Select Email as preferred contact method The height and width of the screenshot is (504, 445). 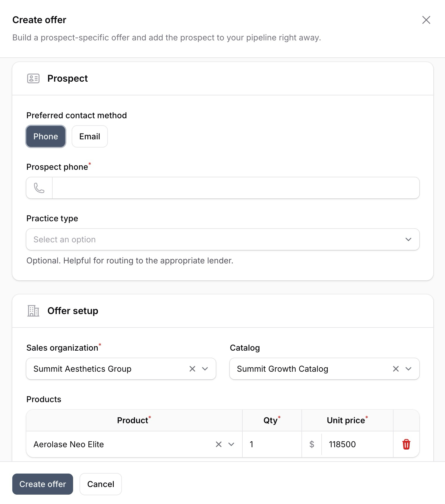(90, 136)
